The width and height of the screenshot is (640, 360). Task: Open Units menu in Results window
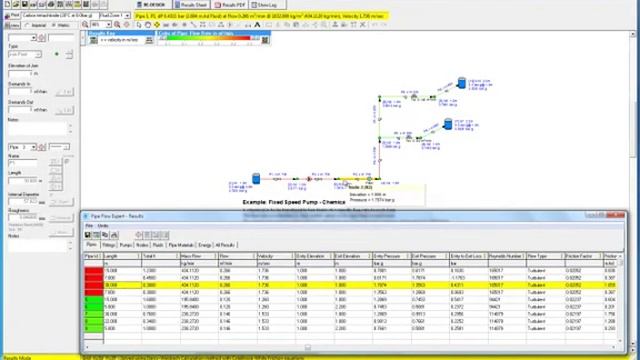point(103,226)
